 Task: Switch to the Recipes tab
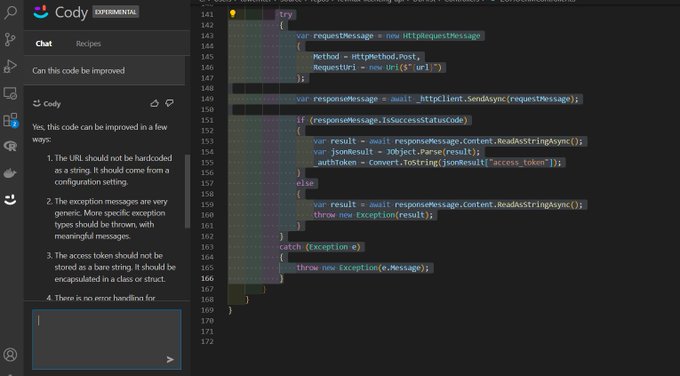(x=88, y=43)
